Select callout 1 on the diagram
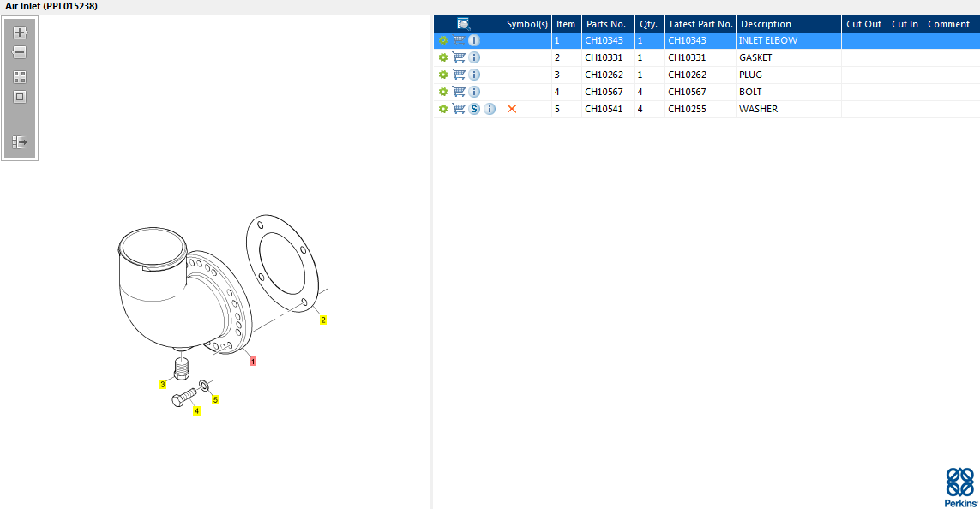The width and height of the screenshot is (980, 509). pos(252,361)
